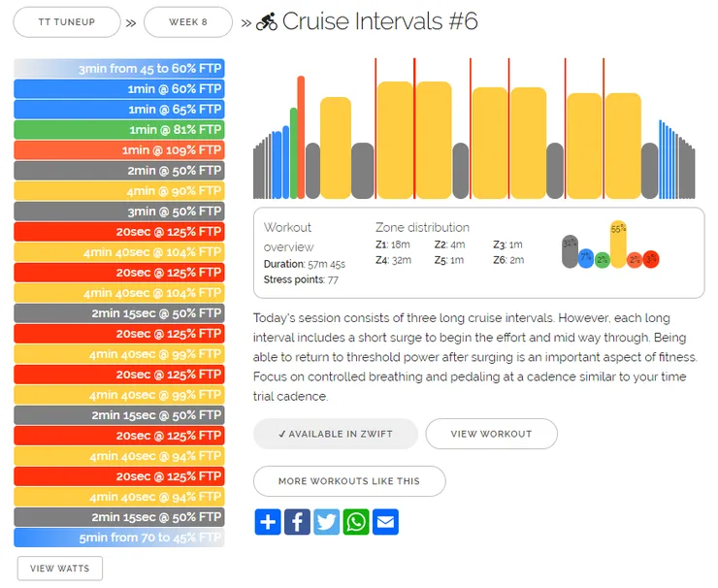Click the 1min @ 81% FTP green row
718x588 pixels.
[119, 130]
